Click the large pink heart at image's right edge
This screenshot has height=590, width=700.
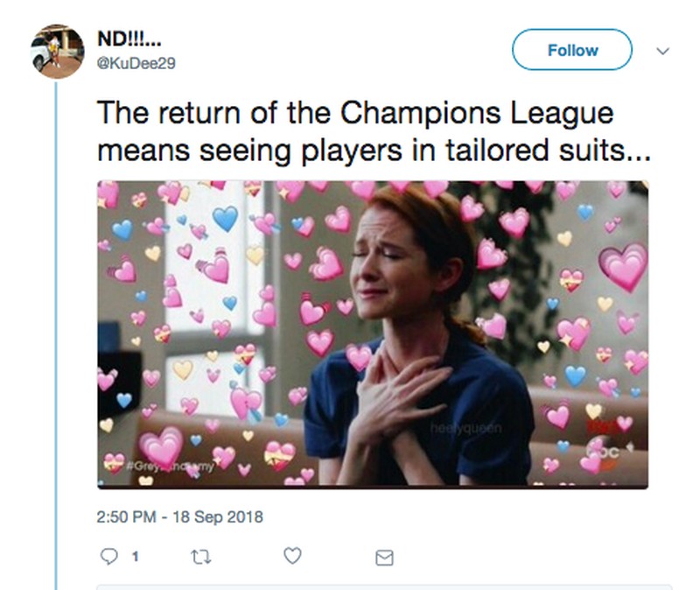pyautogui.click(x=621, y=267)
